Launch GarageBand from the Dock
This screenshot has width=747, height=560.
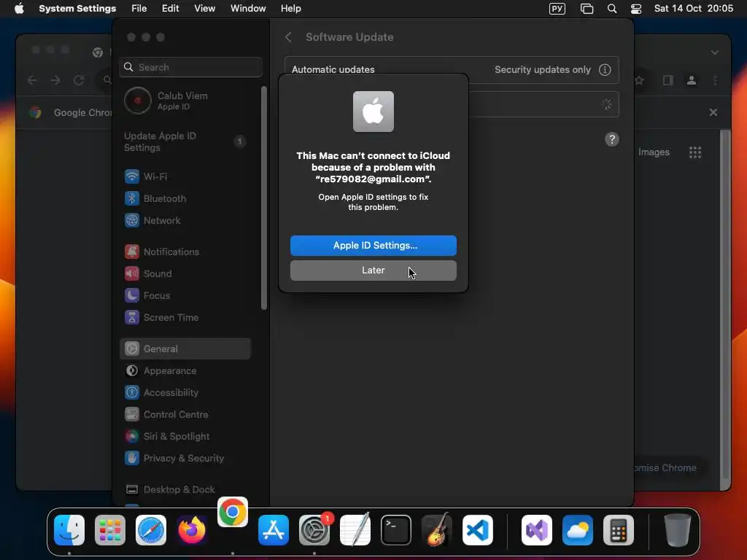(x=437, y=530)
